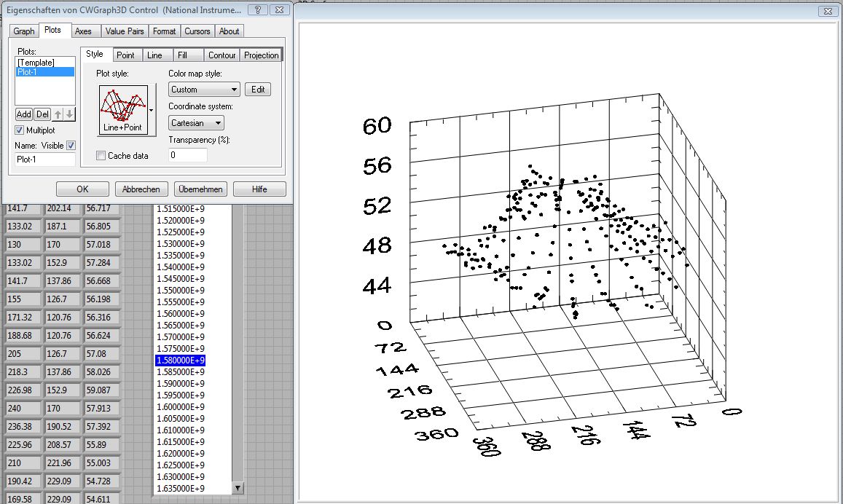Switch to the Axes tab
Viewport: 843px width, 504px height.
84,31
